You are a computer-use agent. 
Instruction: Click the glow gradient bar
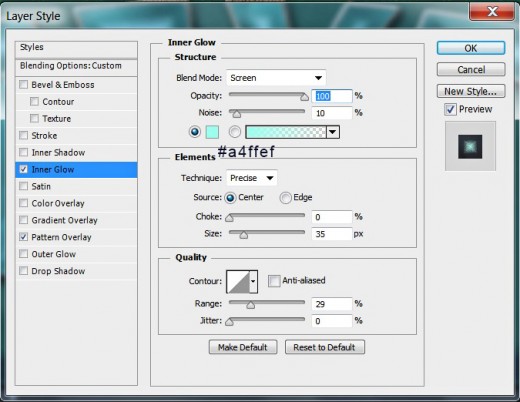tap(286, 132)
